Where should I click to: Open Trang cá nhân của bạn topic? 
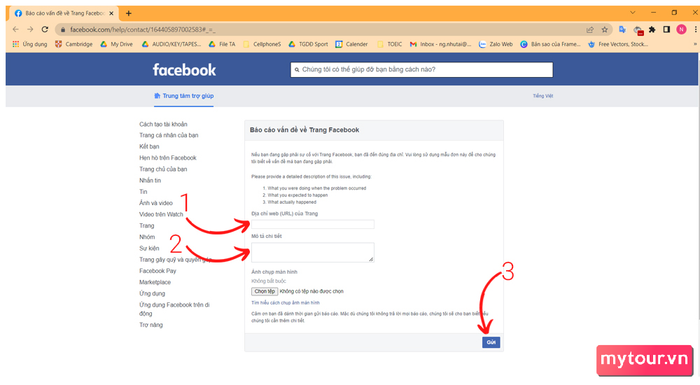(x=168, y=135)
